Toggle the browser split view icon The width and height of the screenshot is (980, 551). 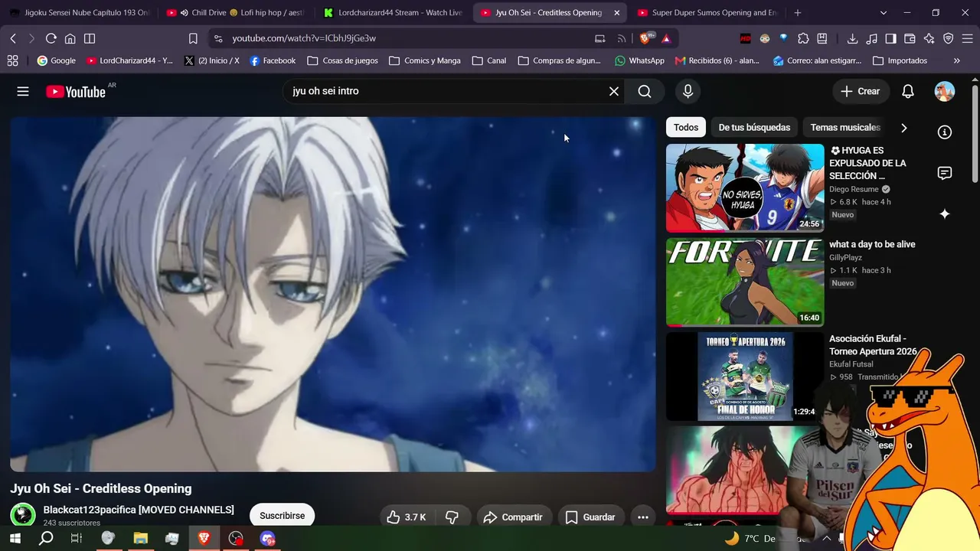point(90,38)
